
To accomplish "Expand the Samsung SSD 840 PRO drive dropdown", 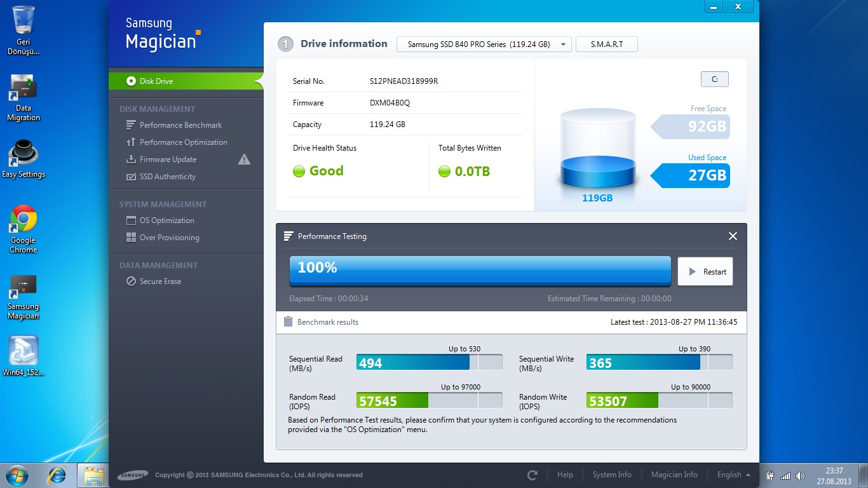I will point(484,44).
